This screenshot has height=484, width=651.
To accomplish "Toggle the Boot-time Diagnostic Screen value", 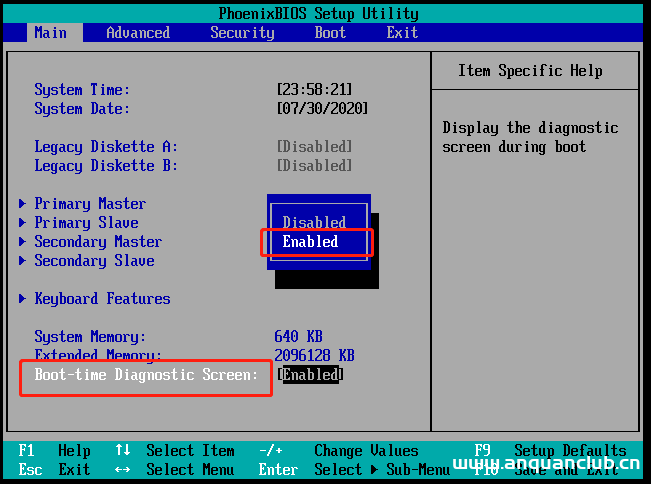I will pyautogui.click(x=310, y=375).
